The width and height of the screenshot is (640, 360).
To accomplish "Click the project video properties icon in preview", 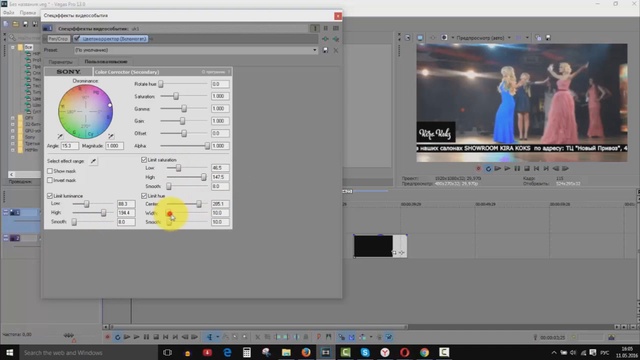I will pyautogui.click(x=408, y=38).
